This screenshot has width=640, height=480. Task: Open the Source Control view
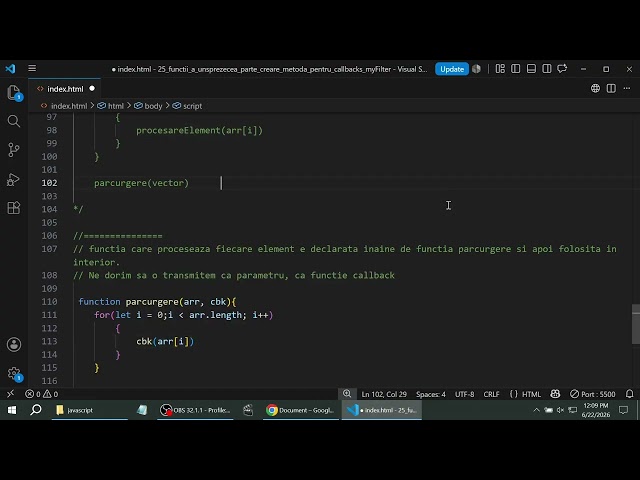pyautogui.click(x=13, y=150)
